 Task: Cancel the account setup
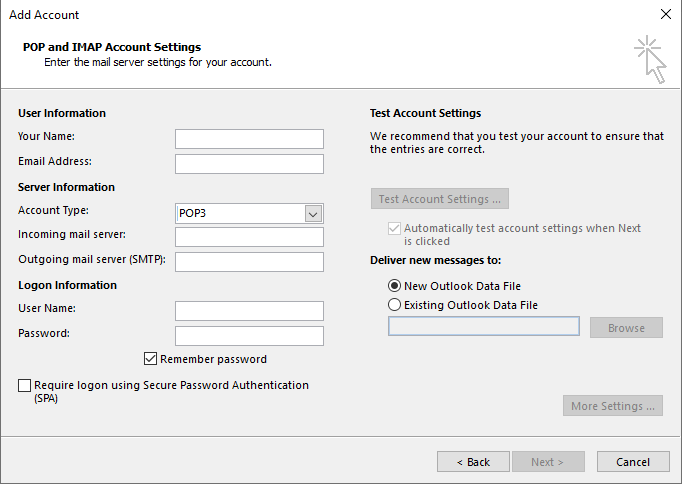(x=633, y=462)
